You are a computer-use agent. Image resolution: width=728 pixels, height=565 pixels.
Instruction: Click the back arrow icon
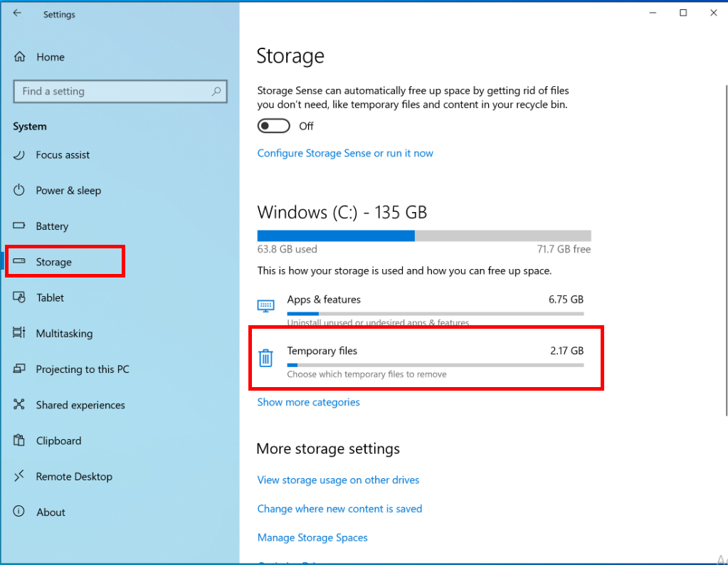tap(17, 14)
